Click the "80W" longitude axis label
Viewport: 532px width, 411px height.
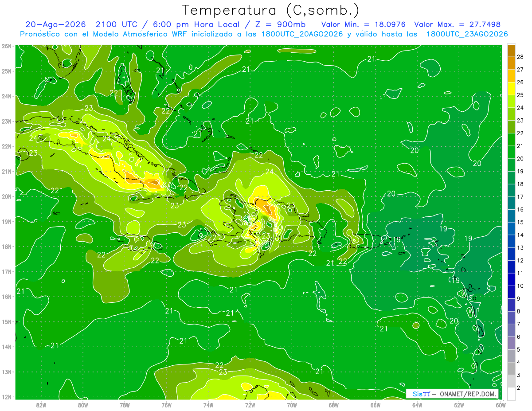83,405
